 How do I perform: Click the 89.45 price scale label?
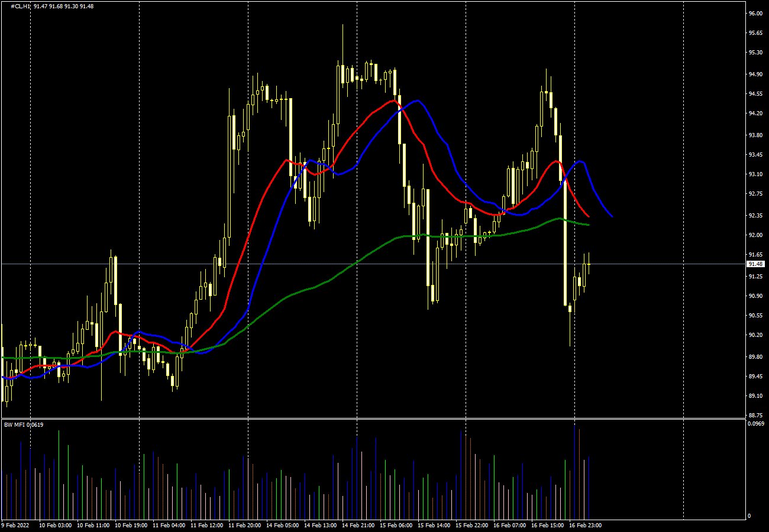(x=755, y=377)
